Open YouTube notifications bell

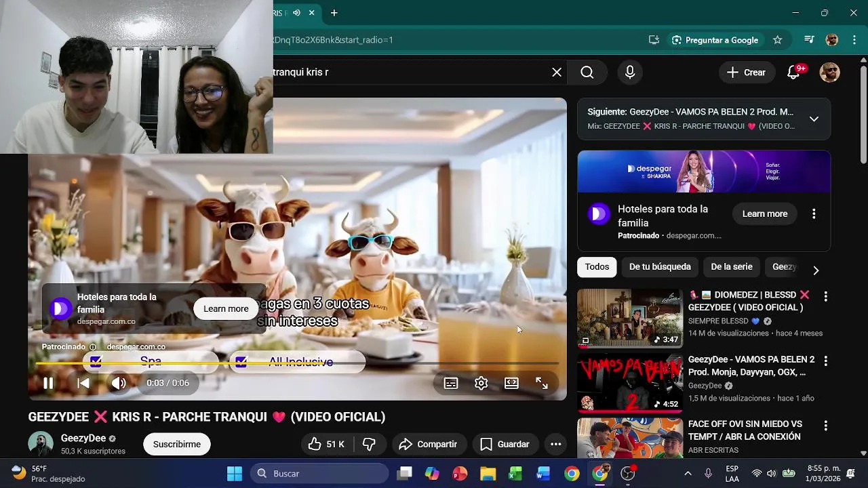coord(794,73)
